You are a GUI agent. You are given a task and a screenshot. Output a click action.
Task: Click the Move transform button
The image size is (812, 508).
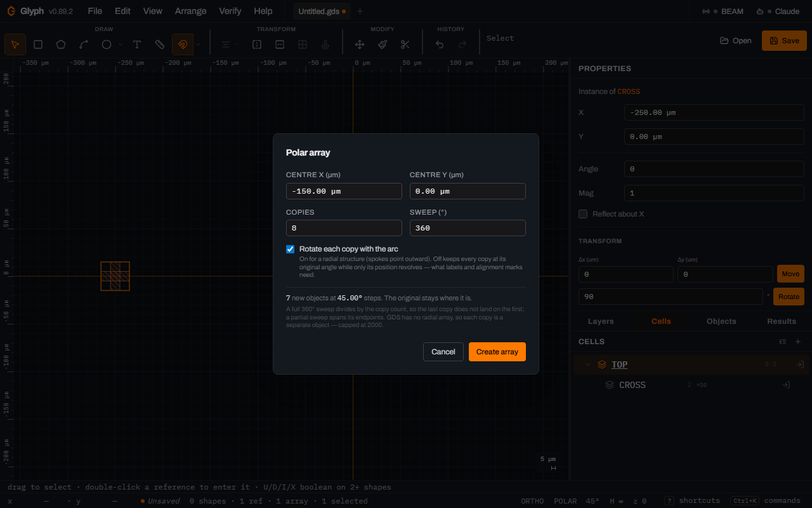790,274
